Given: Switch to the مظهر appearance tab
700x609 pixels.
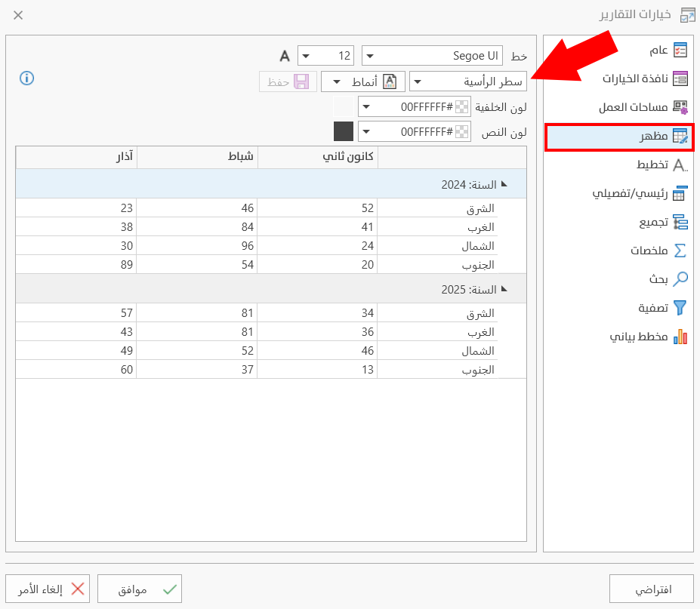Looking at the screenshot, I should 619,137.
